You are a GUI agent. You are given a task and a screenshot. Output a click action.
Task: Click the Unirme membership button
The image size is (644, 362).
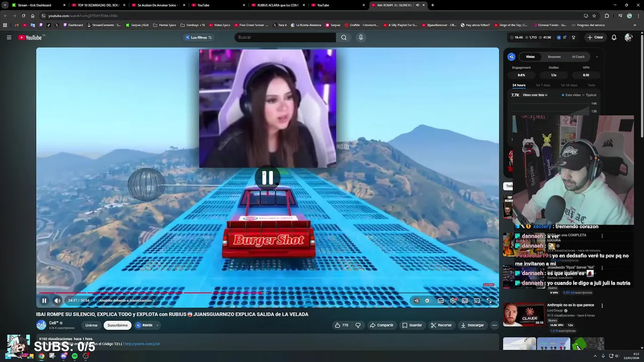[91, 325]
